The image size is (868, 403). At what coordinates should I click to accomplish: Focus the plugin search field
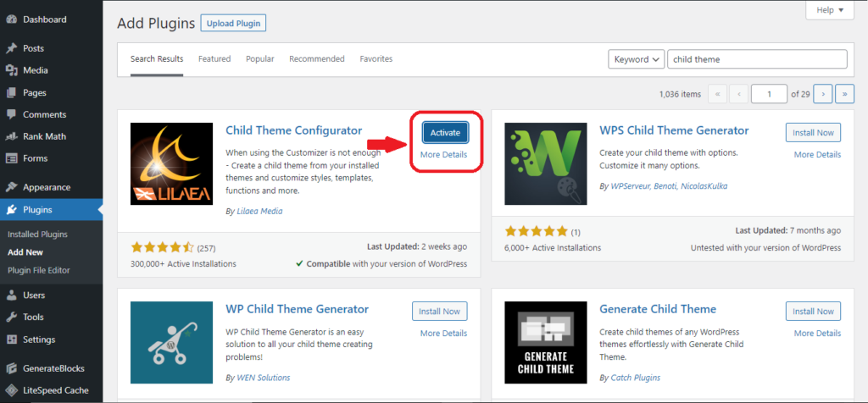[x=757, y=59]
